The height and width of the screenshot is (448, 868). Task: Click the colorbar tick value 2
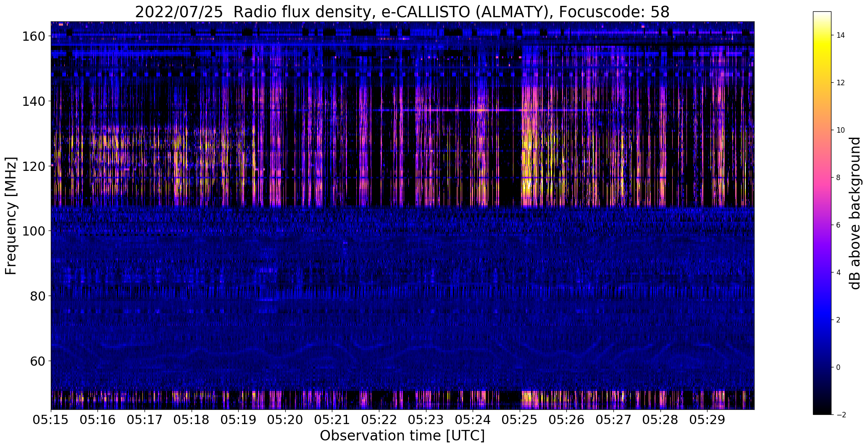click(x=839, y=320)
